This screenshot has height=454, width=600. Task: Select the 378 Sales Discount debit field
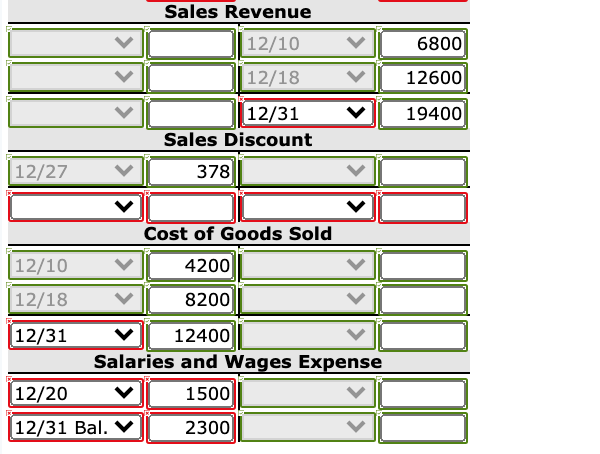click(191, 171)
